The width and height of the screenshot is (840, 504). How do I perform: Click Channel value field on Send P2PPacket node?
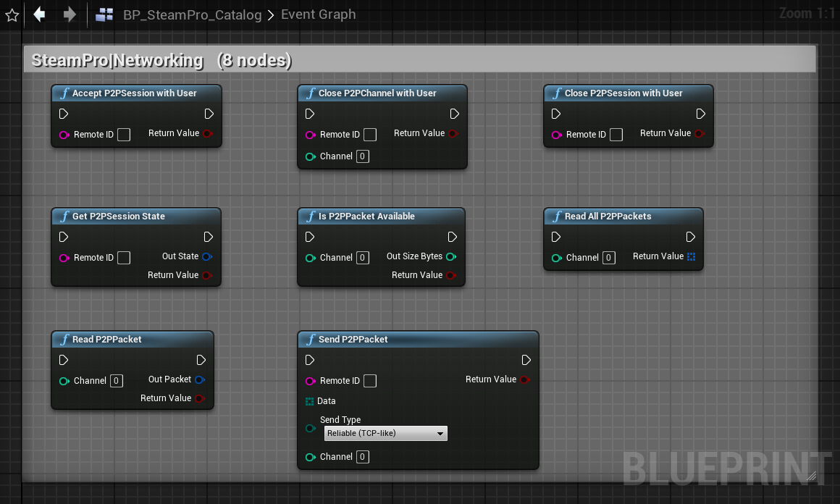point(363,457)
